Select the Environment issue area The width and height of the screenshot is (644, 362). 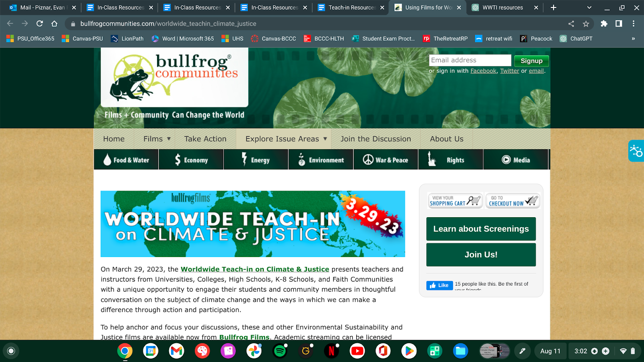(321, 160)
